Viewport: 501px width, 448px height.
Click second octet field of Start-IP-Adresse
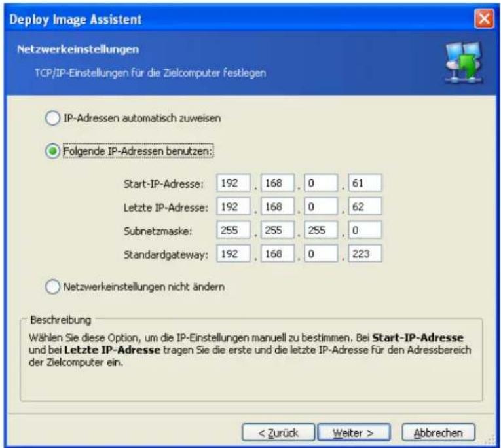pos(277,183)
